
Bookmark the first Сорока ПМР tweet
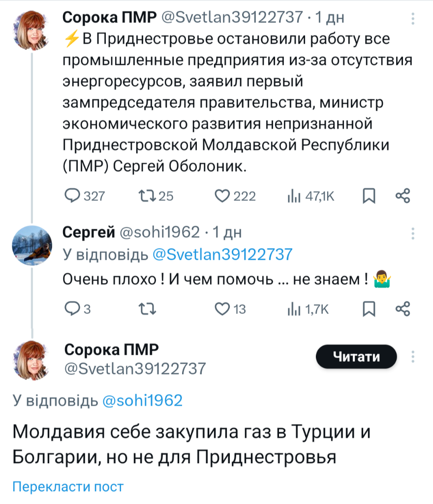(369, 196)
